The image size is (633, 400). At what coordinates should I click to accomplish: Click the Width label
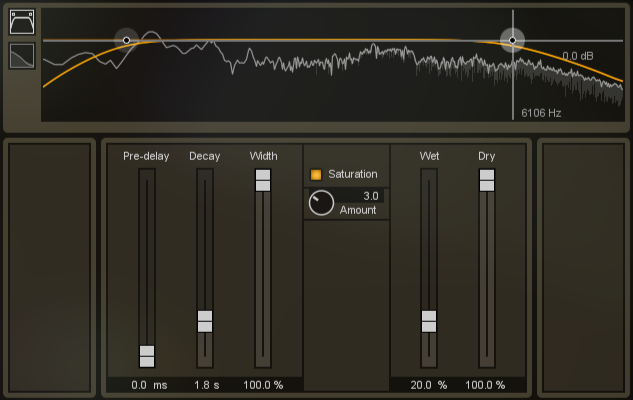pos(263,156)
